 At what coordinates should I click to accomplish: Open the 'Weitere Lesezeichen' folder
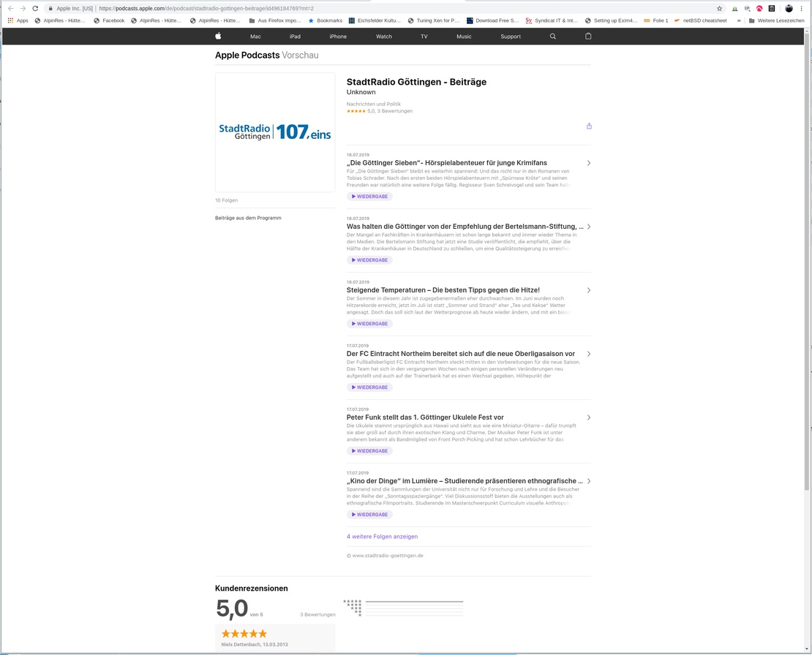coord(776,20)
